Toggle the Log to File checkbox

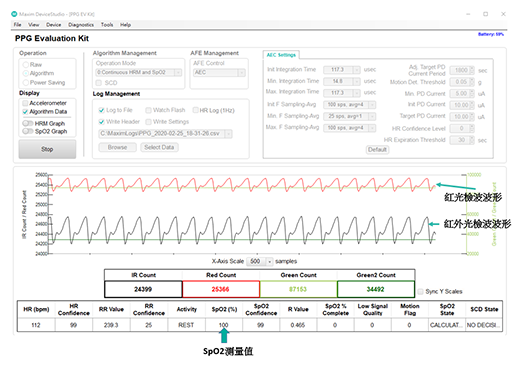tap(102, 110)
